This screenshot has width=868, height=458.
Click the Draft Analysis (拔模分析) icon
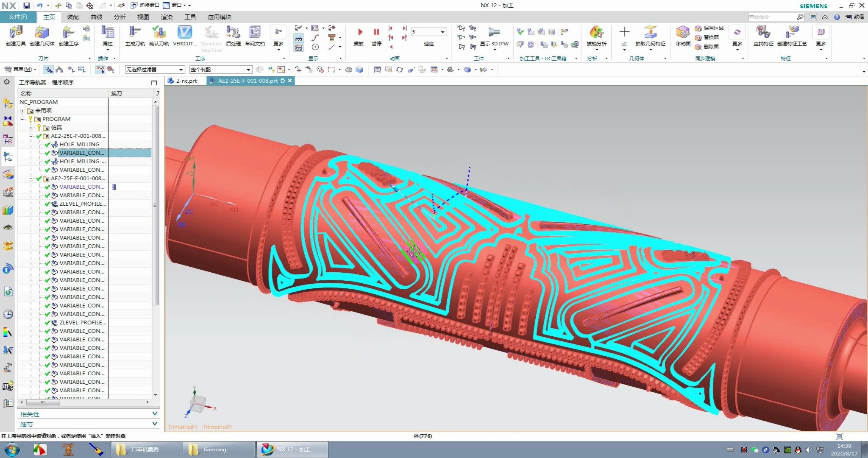(x=596, y=34)
